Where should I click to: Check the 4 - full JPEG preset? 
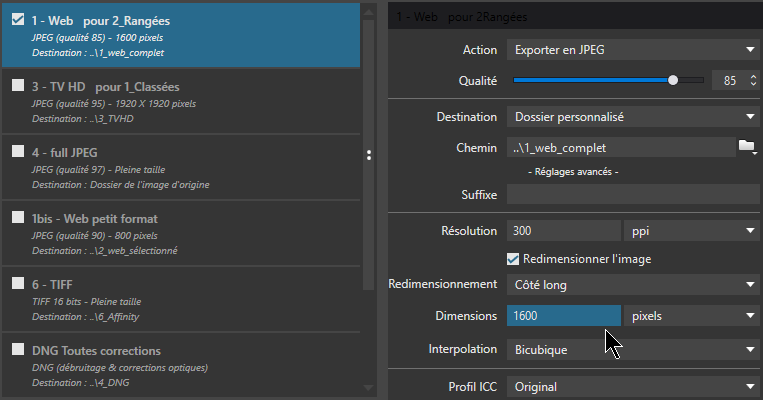pos(18,151)
